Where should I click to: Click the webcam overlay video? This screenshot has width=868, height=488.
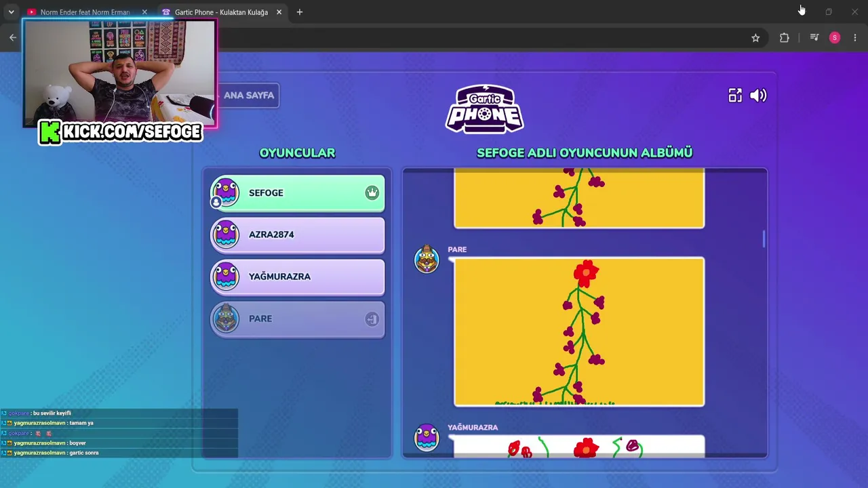pyautogui.click(x=120, y=73)
